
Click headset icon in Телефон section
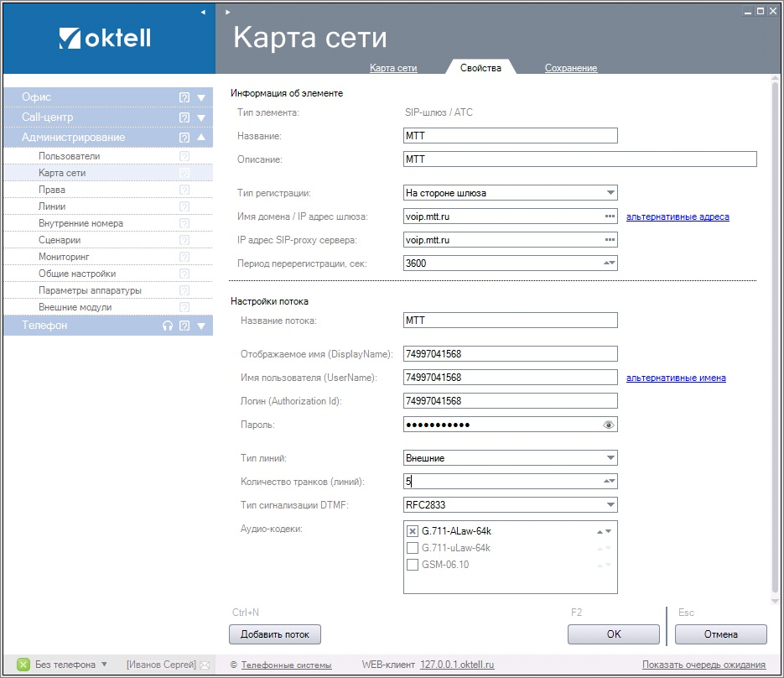click(x=168, y=326)
